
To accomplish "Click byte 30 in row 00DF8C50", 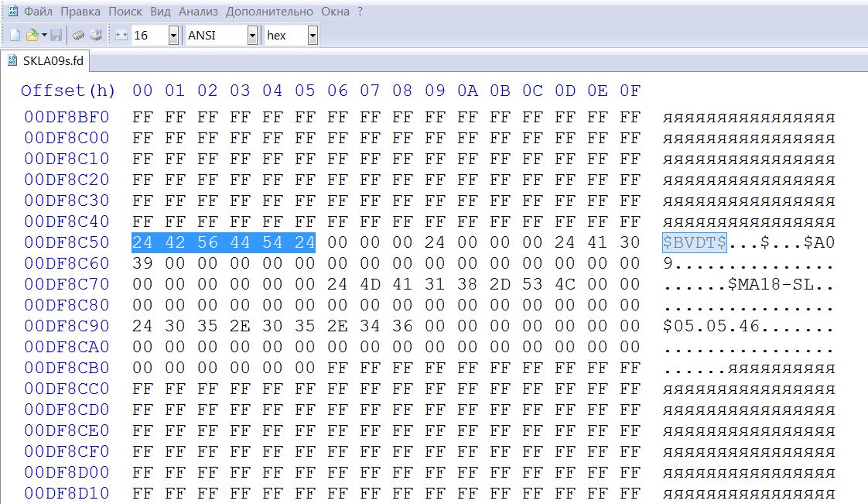I will point(630,242).
